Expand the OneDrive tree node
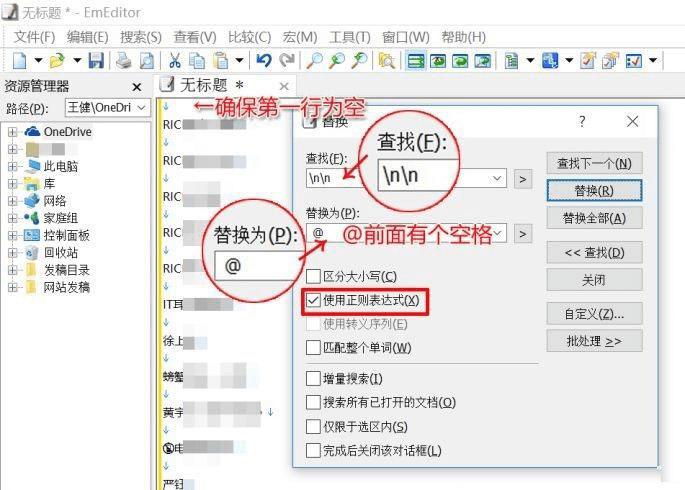This screenshot has width=685, height=490. [12, 131]
